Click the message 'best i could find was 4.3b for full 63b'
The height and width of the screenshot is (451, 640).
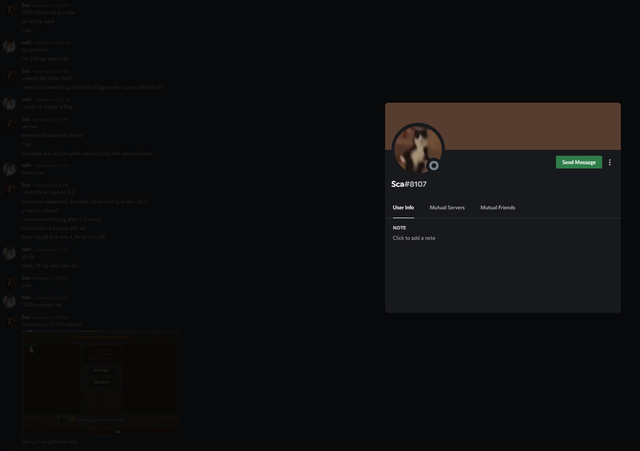tap(63, 237)
